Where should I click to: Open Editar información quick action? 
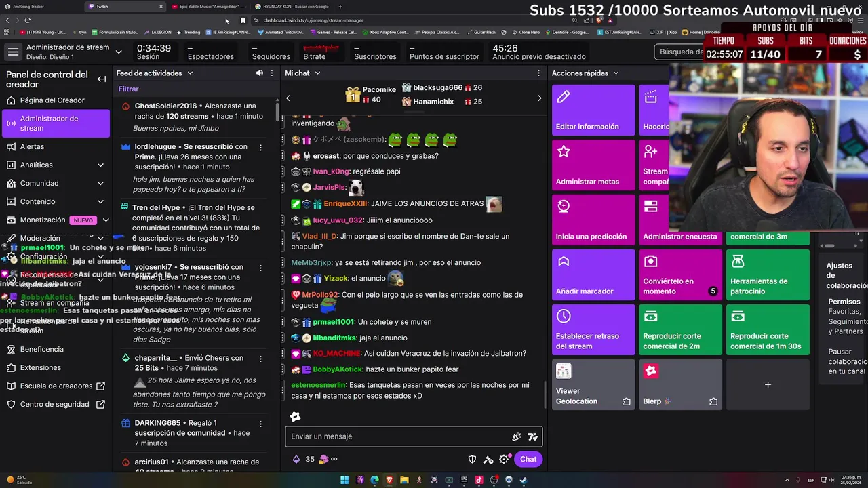[593, 110]
